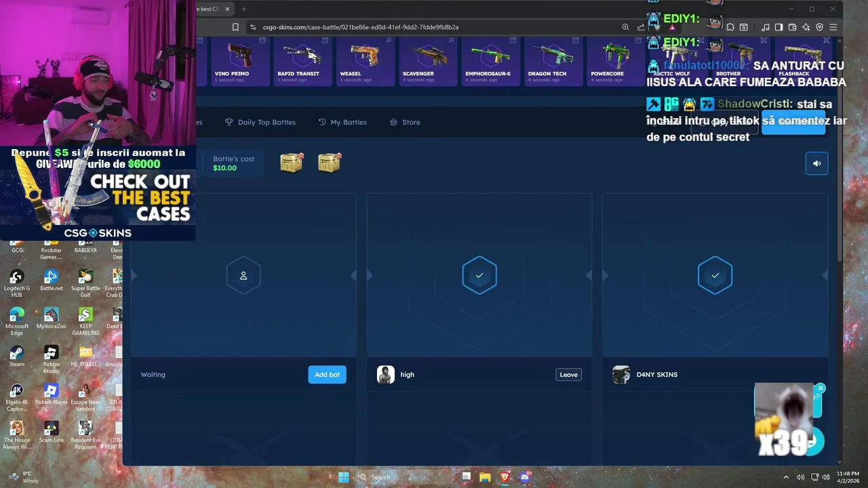Click the first golden case icon
868x488 pixels.
[x=292, y=163]
